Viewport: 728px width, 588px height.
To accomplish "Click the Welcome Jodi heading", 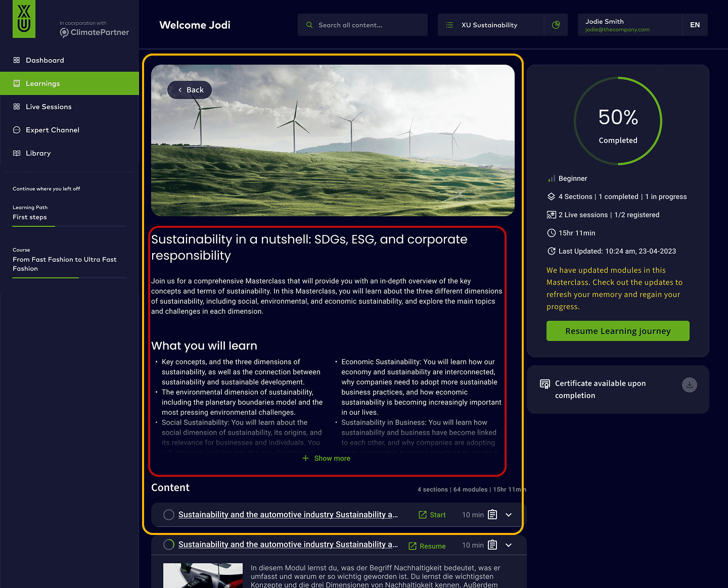I will click(x=195, y=25).
